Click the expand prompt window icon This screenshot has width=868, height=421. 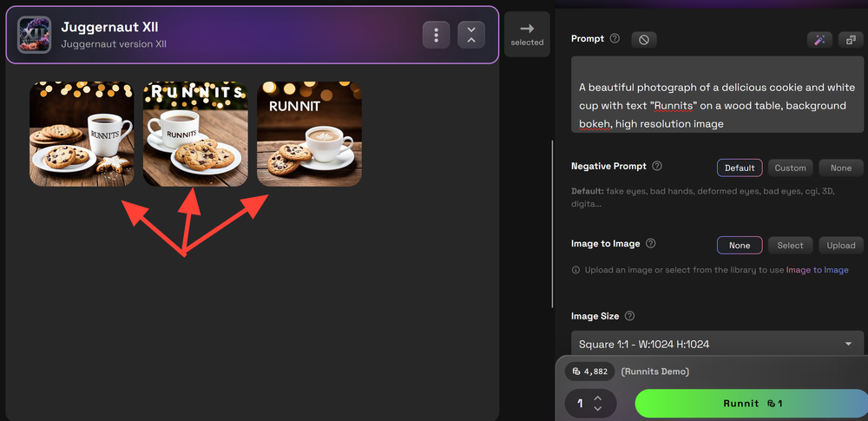click(848, 39)
